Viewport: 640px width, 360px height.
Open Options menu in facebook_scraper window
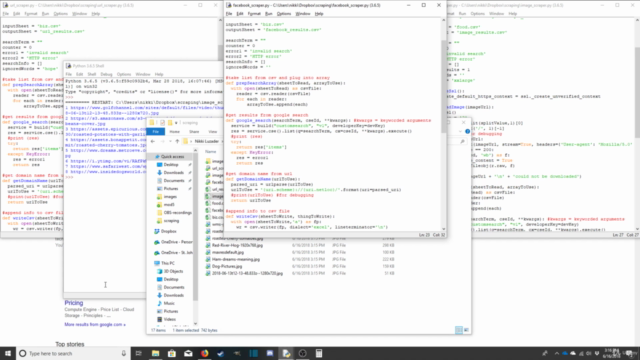click(x=284, y=14)
